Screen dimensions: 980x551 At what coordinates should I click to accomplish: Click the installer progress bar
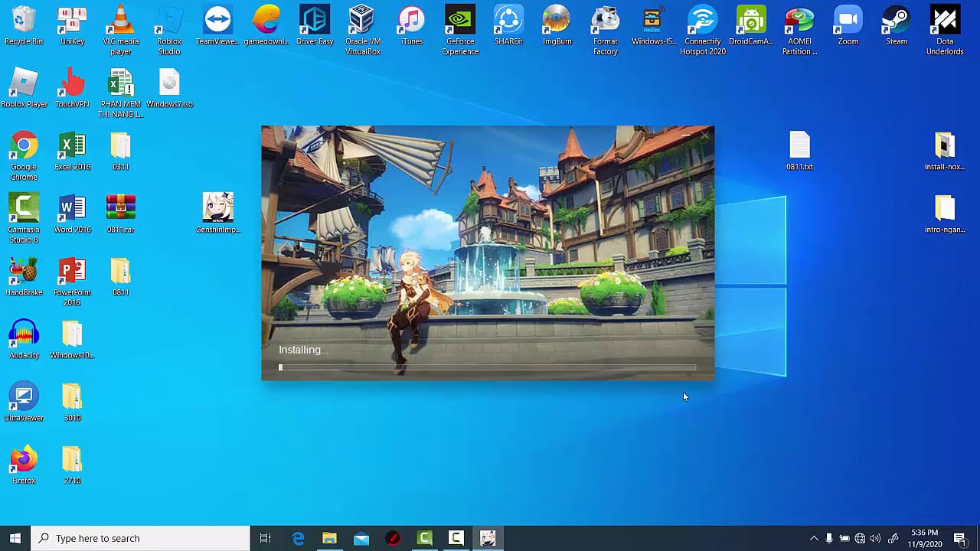click(x=488, y=368)
